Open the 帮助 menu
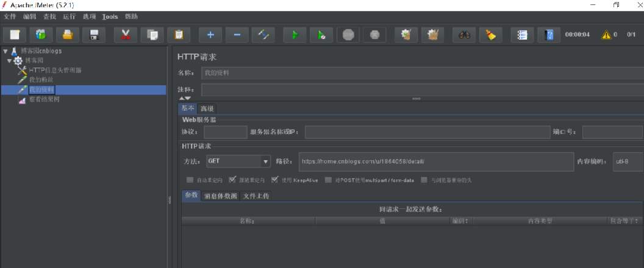This screenshot has width=644, height=268. [131, 17]
